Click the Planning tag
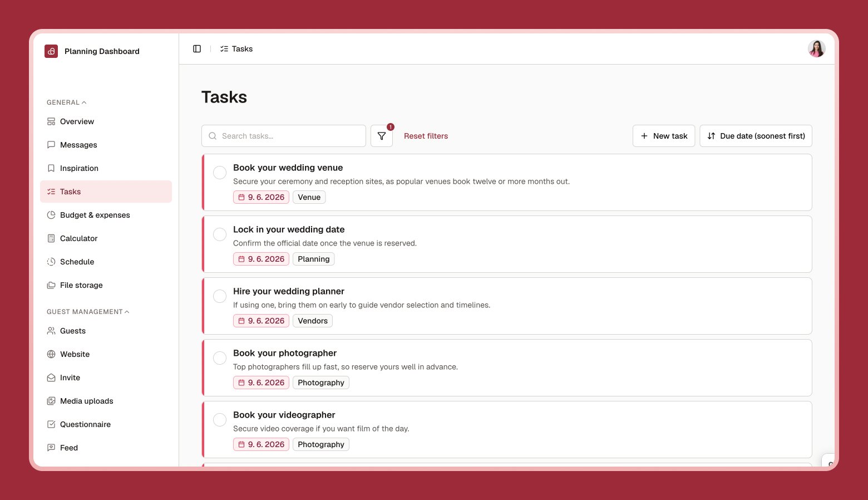 click(314, 259)
